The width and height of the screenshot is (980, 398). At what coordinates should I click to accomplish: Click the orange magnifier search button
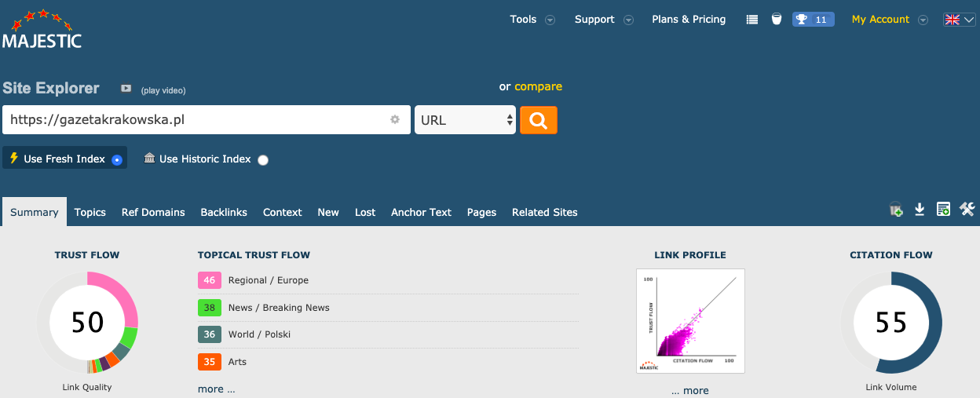click(539, 120)
